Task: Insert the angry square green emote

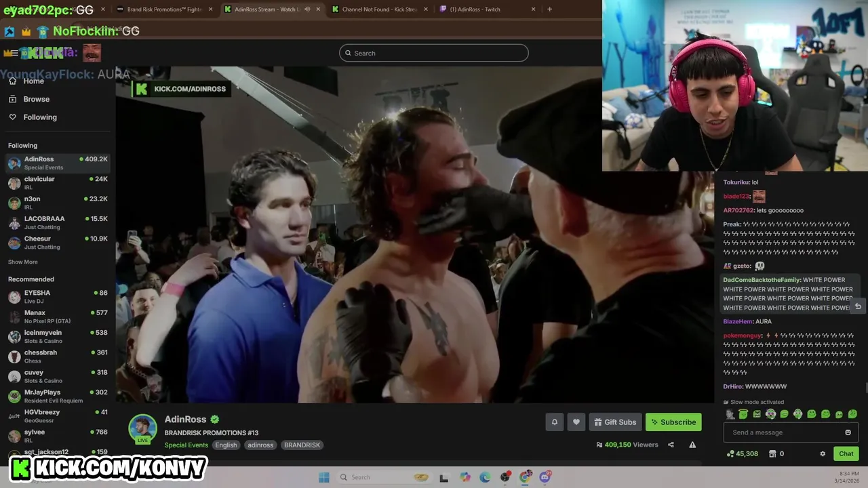Action: click(x=757, y=414)
